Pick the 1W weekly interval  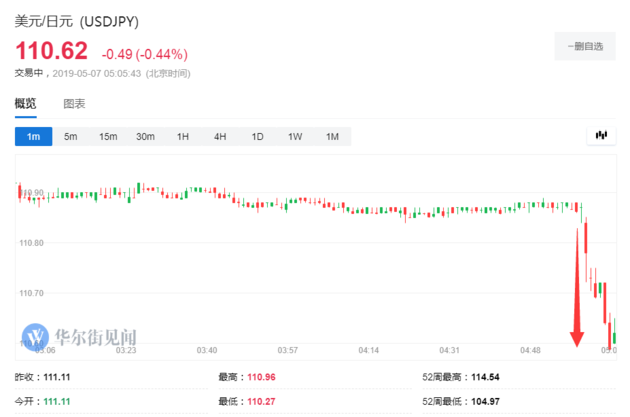(x=295, y=136)
